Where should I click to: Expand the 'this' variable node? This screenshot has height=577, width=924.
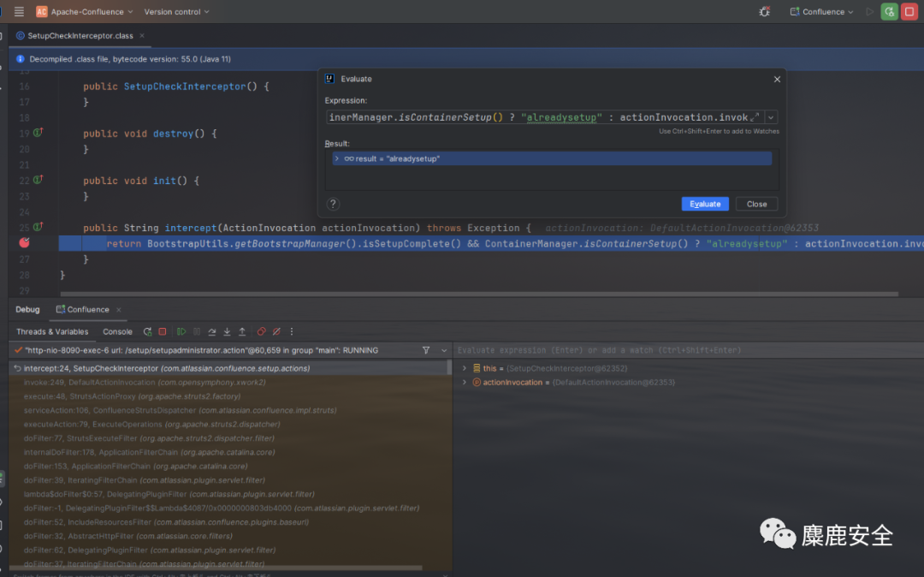point(465,368)
